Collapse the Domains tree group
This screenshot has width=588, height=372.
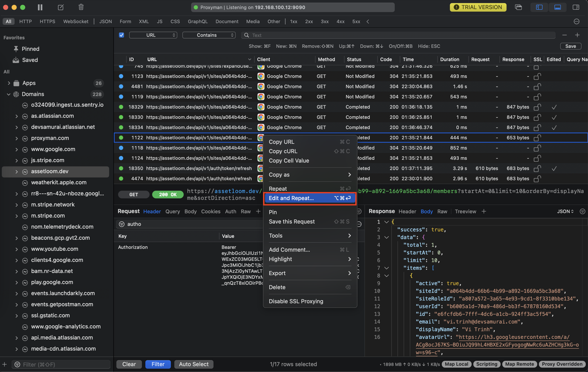(x=9, y=94)
